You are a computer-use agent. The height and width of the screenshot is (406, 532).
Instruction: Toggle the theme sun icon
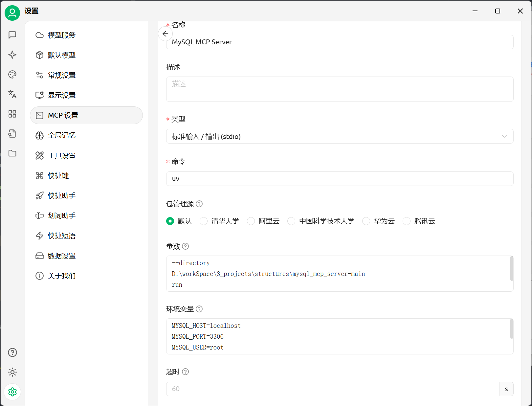click(x=12, y=372)
